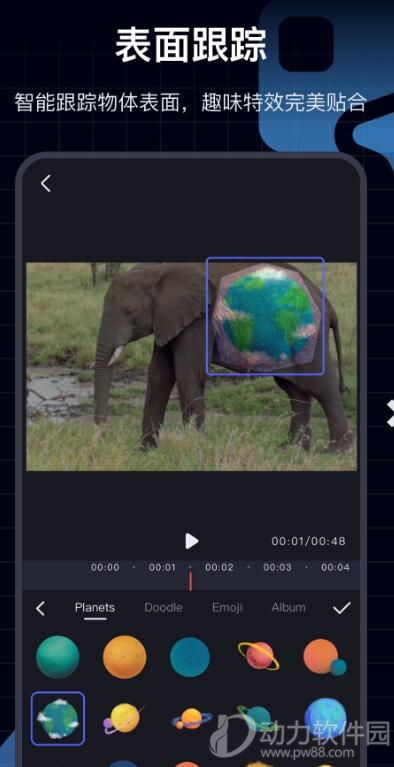The height and width of the screenshot is (767, 394).
Task: Confirm sticker selection with the checkmark
Action: [342, 608]
